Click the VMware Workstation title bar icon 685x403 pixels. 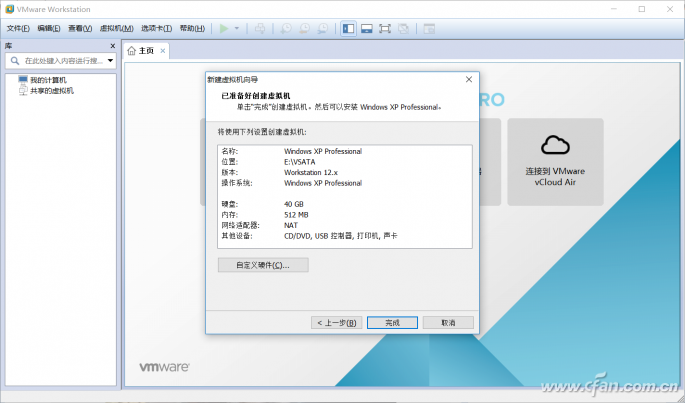tap(9, 9)
